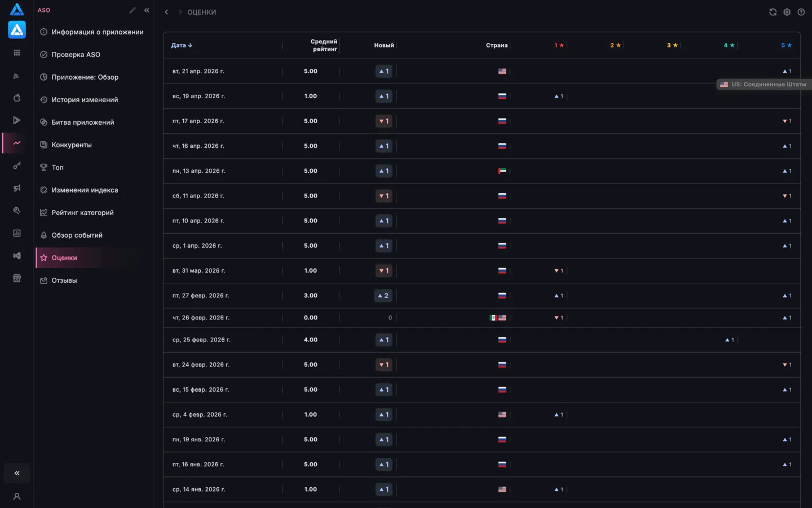Click the refresh icon in top bar

click(x=773, y=12)
